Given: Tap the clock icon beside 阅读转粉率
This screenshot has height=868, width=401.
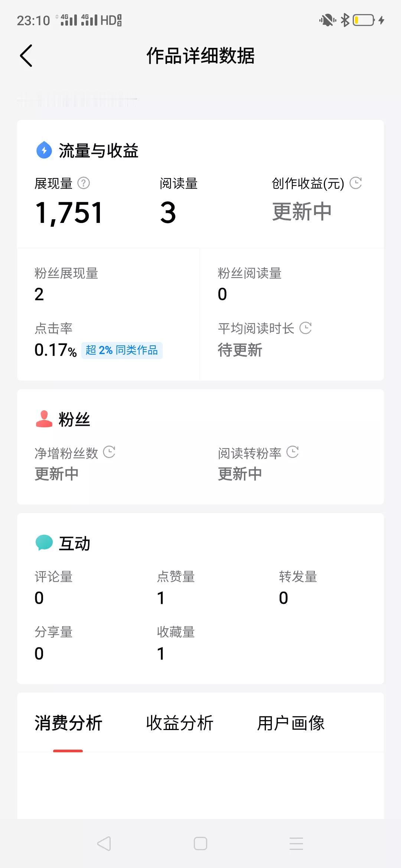Looking at the screenshot, I should point(293,452).
